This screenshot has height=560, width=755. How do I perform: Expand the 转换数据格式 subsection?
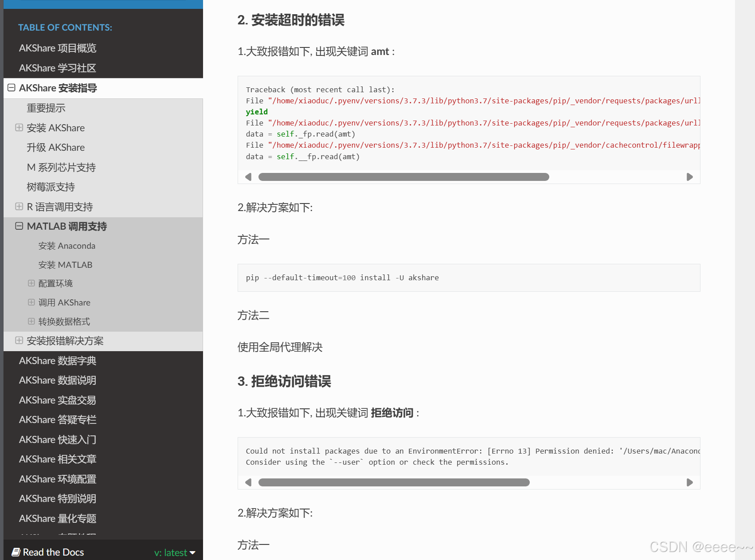(31, 321)
